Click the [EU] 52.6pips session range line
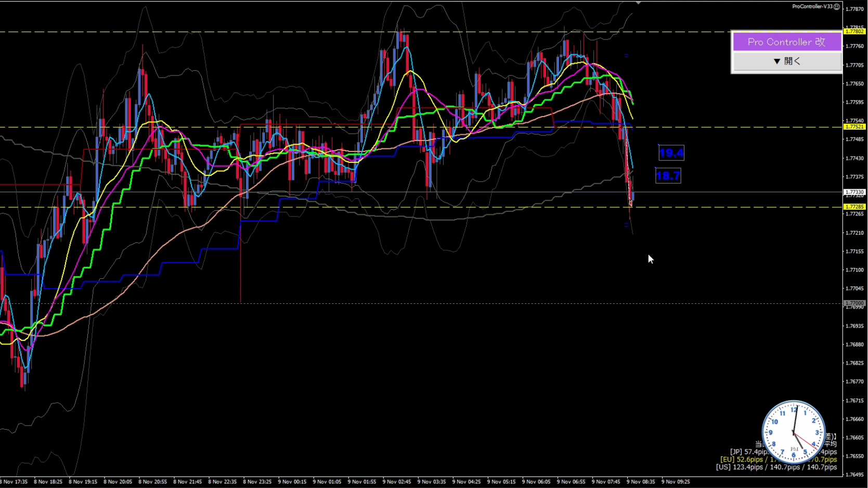Image resolution: width=868 pixels, height=488 pixels. point(778,459)
